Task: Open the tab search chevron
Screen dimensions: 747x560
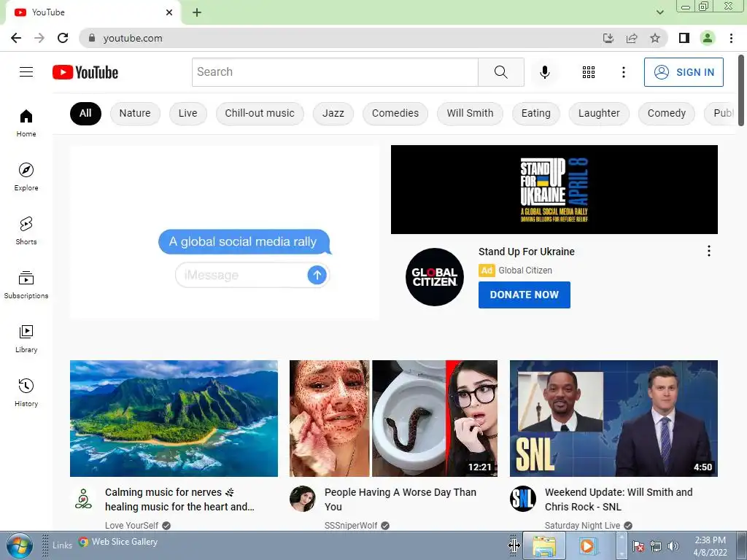Action: point(659,12)
